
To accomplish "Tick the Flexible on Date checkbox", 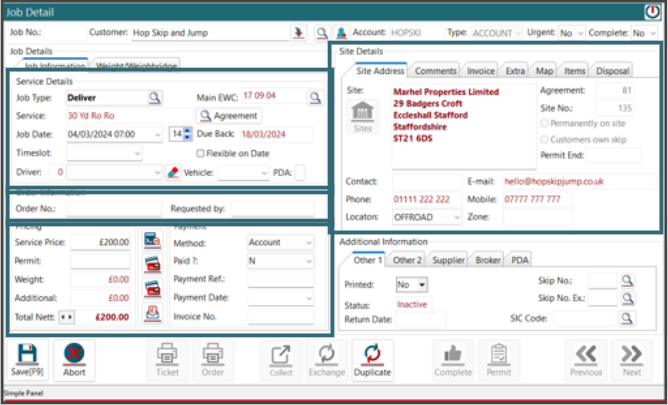I will (200, 153).
